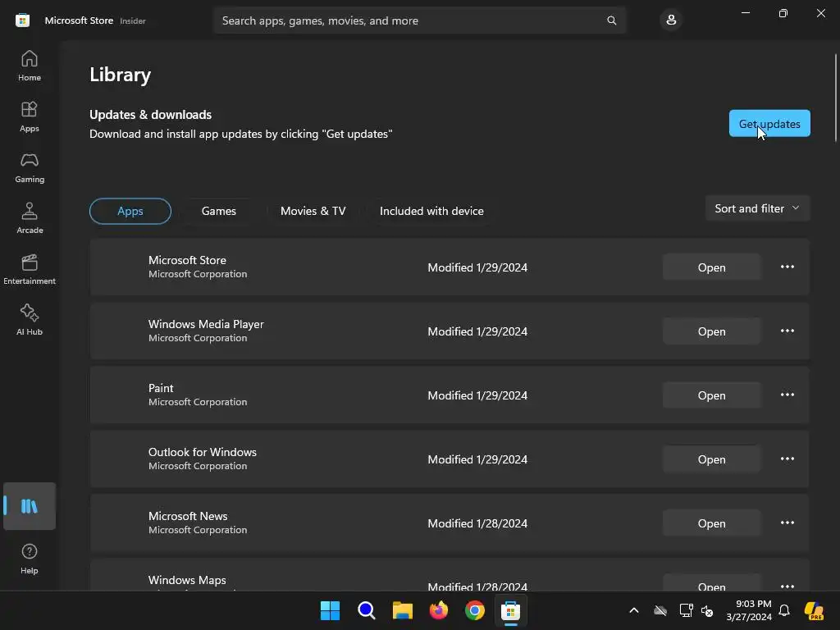
Task: Open the user account profile icon
Action: tap(671, 21)
